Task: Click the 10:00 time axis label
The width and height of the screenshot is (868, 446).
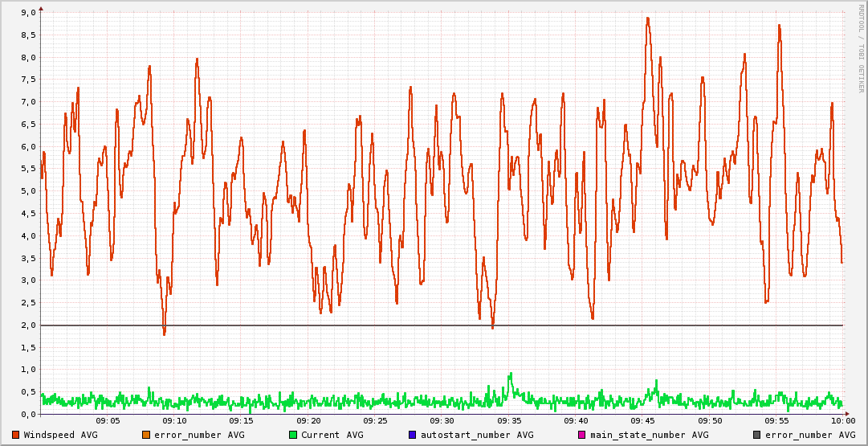Action: [842, 420]
